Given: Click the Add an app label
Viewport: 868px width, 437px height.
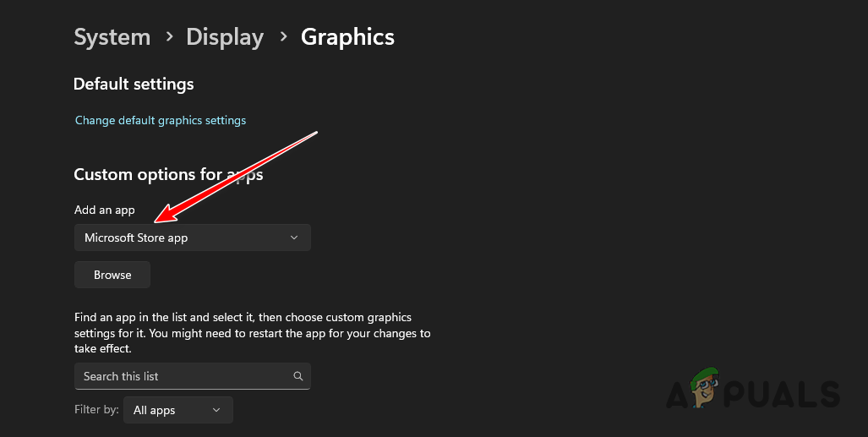Looking at the screenshot, I should (x=105, y=210).
